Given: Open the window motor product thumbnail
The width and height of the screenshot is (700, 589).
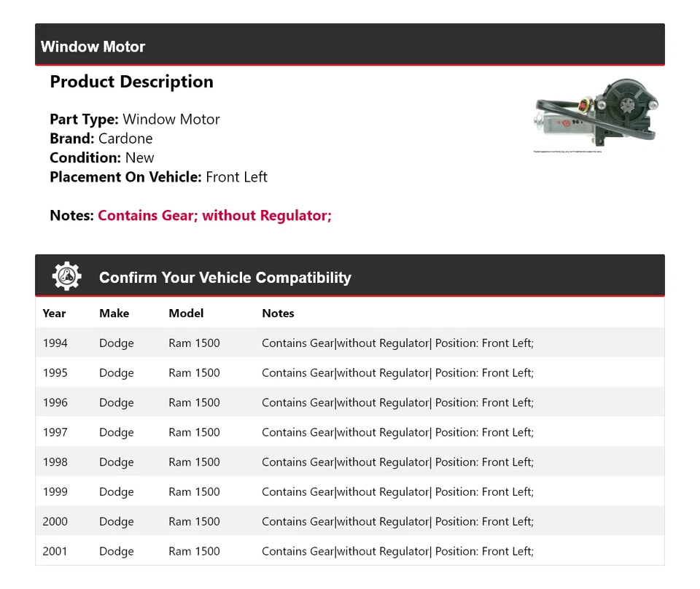Looking at the screenshot, I should (596, 115).
